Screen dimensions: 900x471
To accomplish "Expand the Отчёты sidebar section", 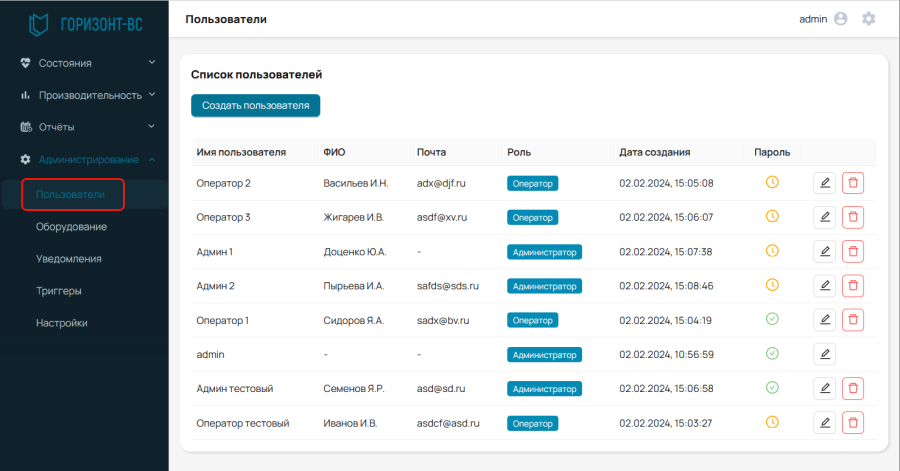I will 87,127.
